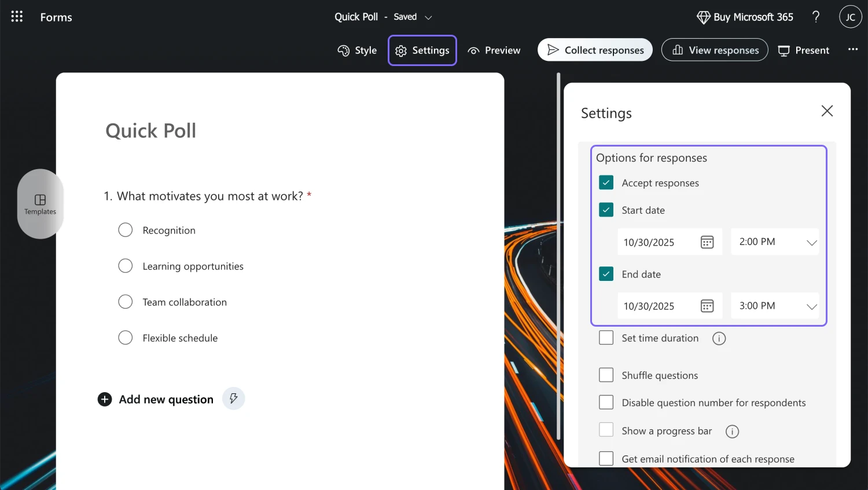Screen dimensions: 868x490
Task: Click the Collect responses button
Action: coord(595,50)
